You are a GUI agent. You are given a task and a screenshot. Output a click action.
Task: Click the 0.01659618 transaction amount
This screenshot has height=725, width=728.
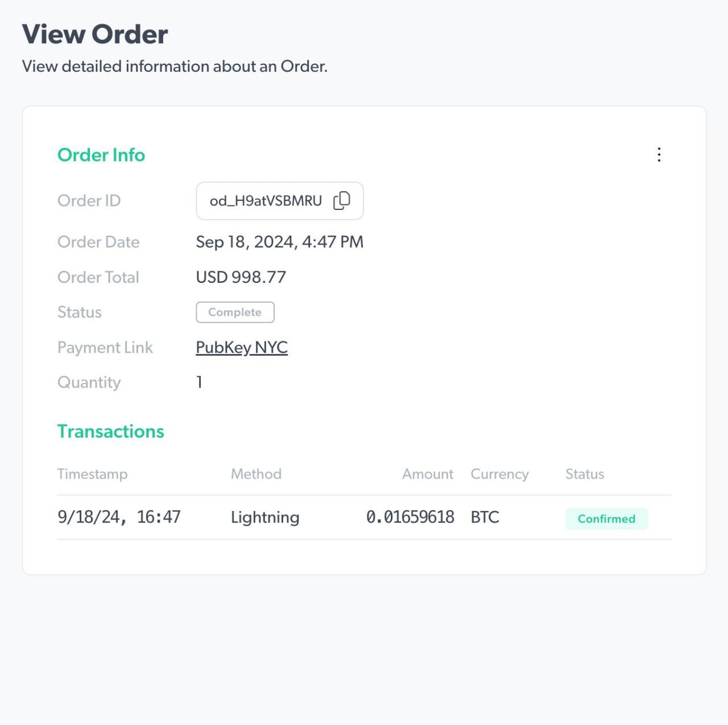pos(410,517)
